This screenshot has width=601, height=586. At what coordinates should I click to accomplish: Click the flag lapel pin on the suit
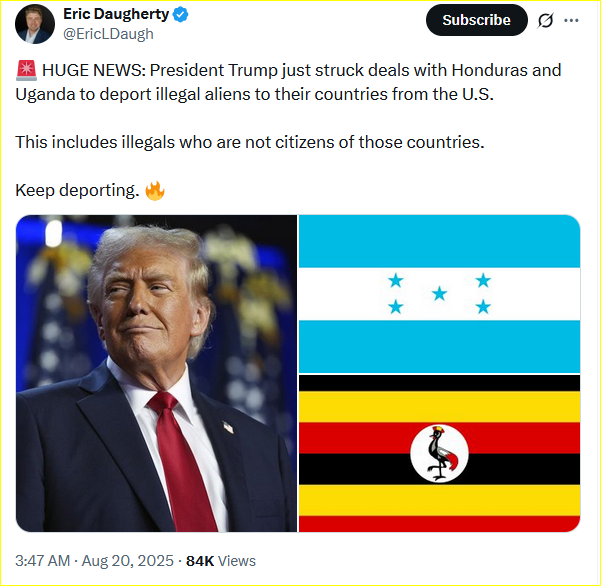pyautogui.click(x=228, y=427)
